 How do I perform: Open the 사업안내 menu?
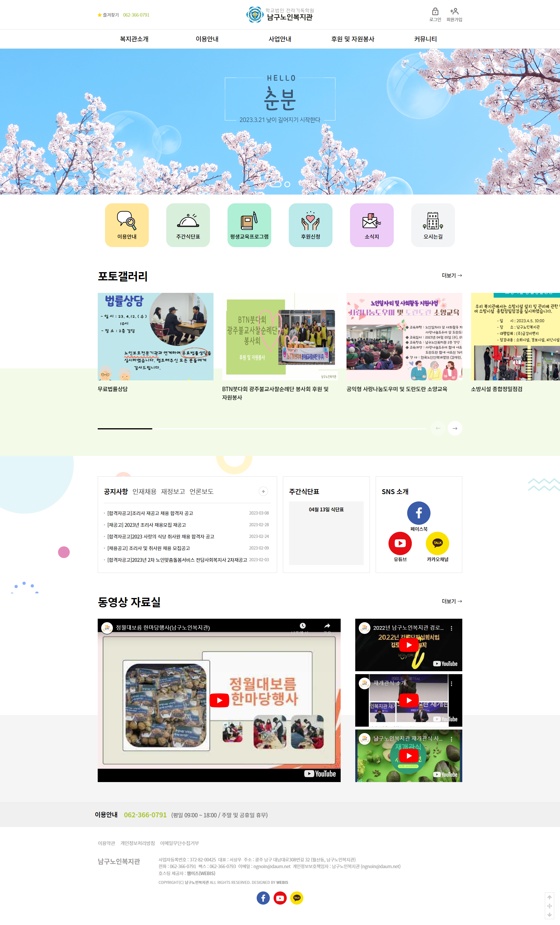click(x=280, y=39)
